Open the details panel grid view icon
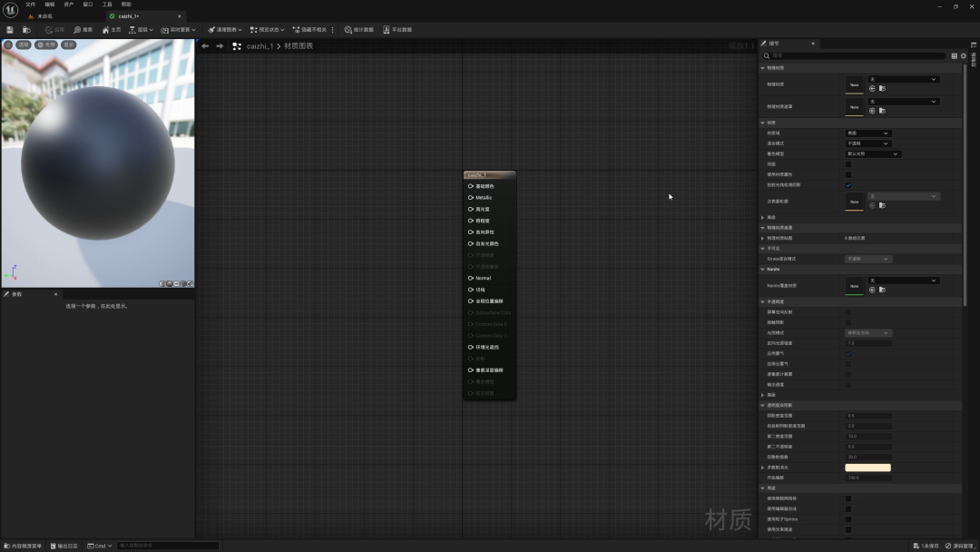 click(955, 55)
